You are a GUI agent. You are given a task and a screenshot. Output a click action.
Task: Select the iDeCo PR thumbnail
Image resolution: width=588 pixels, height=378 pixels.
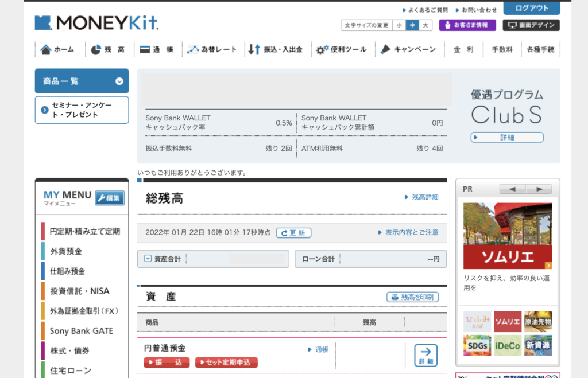[508, 345]
